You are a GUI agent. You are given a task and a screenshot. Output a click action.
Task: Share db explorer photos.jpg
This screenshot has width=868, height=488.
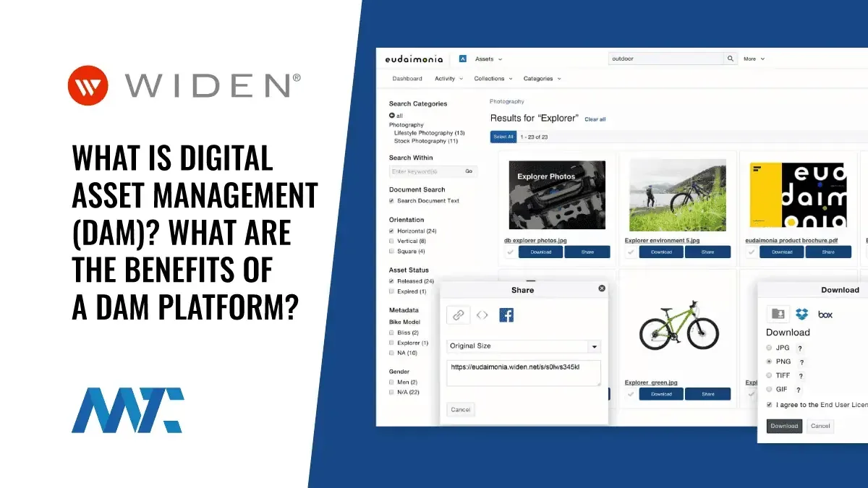coord(587,252)
